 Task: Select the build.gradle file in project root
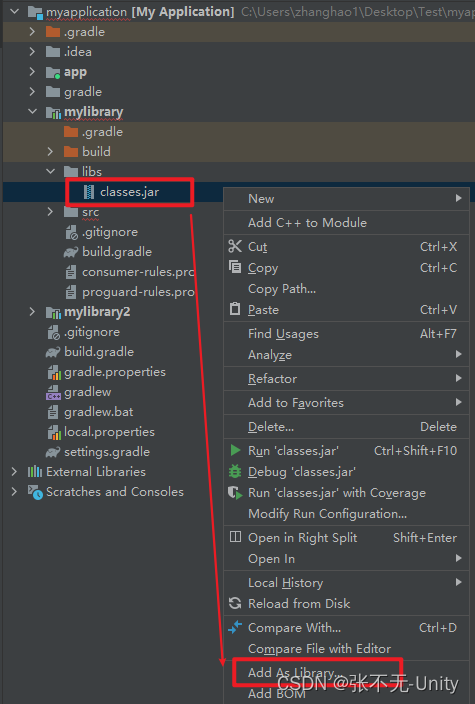click(x=99, y=352)
